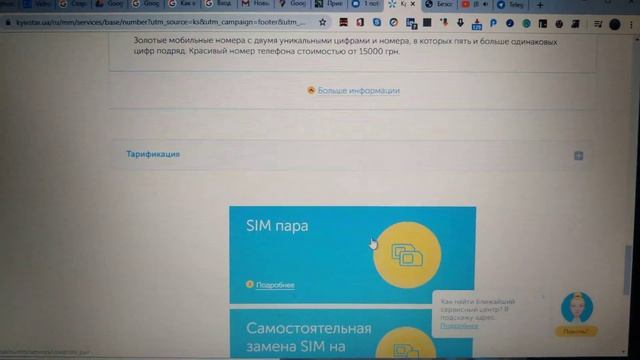This screenshot has width=640, height=360.
Task: Click the Самостоятельная замена SIM card title
Action: pos(309,338)
